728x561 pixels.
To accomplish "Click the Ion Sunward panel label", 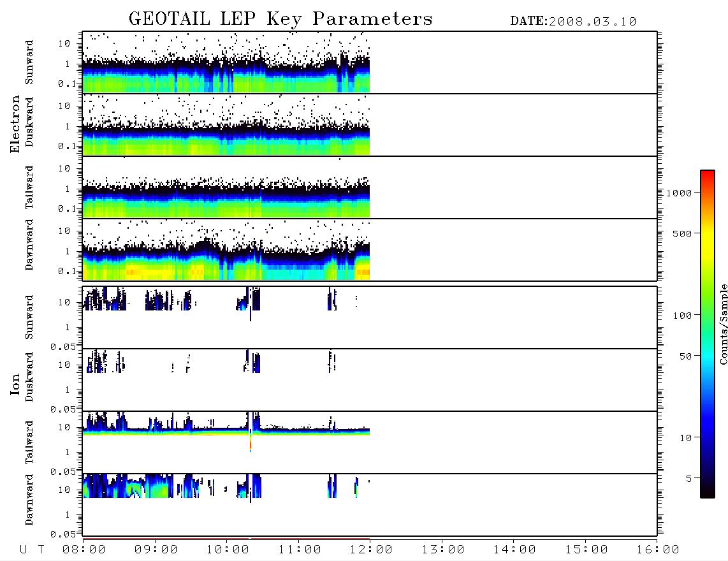I will (x=29, y=317).
